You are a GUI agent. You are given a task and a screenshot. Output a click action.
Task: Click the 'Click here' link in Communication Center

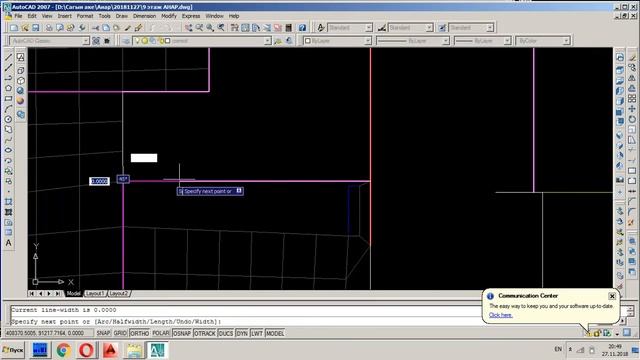click(x=501, y=315)
